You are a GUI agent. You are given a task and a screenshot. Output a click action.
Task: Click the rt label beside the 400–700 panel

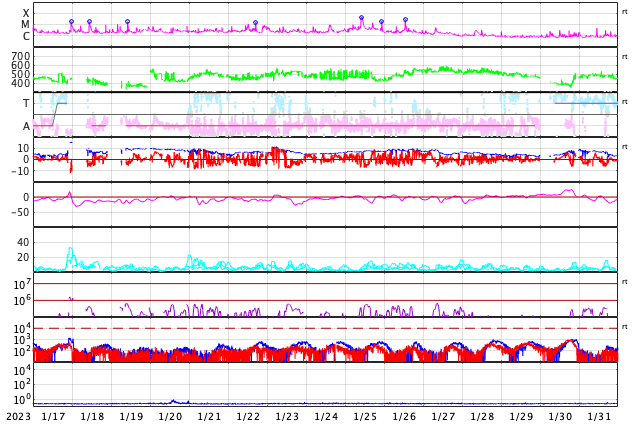point(624,57)
